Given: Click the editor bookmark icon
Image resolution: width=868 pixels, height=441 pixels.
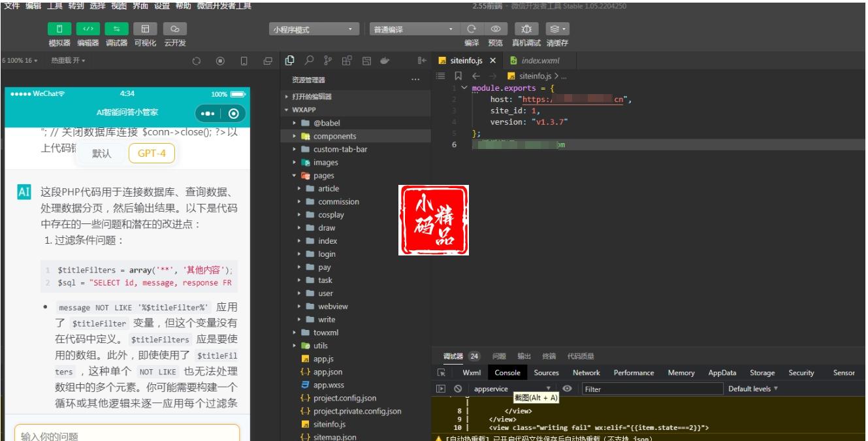Looking at the screenshot, I should click(x=458, y=76).
